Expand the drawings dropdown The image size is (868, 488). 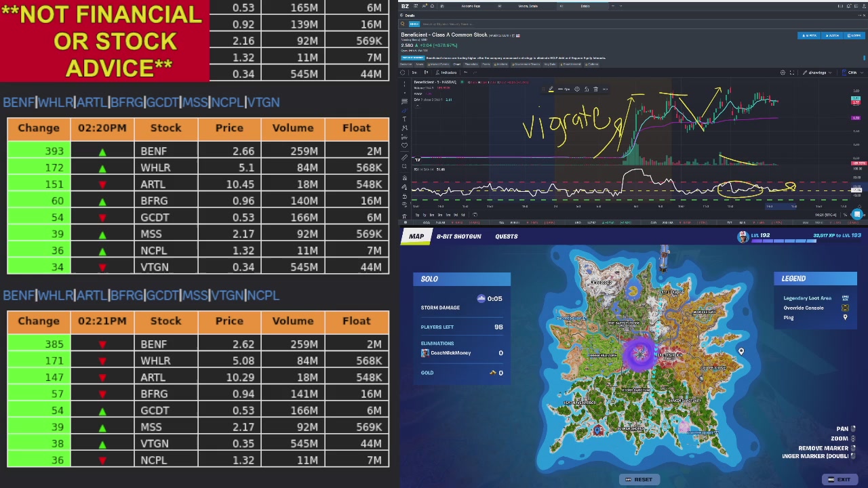[x=816, y=73]
